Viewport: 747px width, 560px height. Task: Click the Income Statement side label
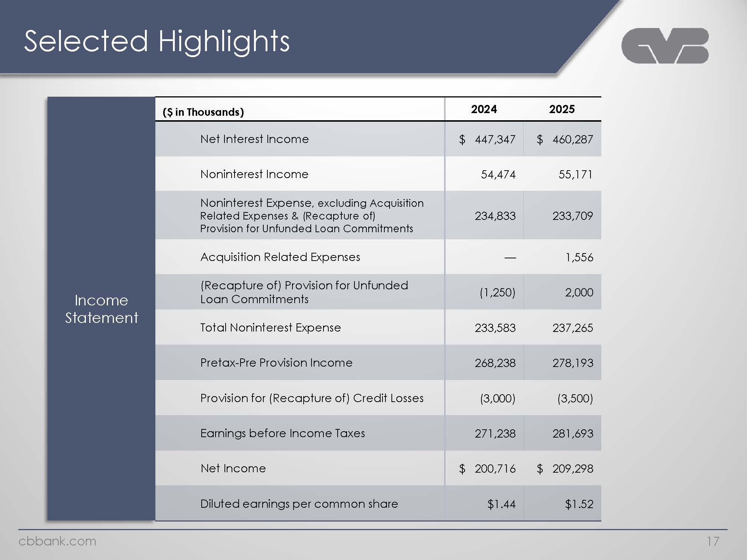tap(101, 309)
